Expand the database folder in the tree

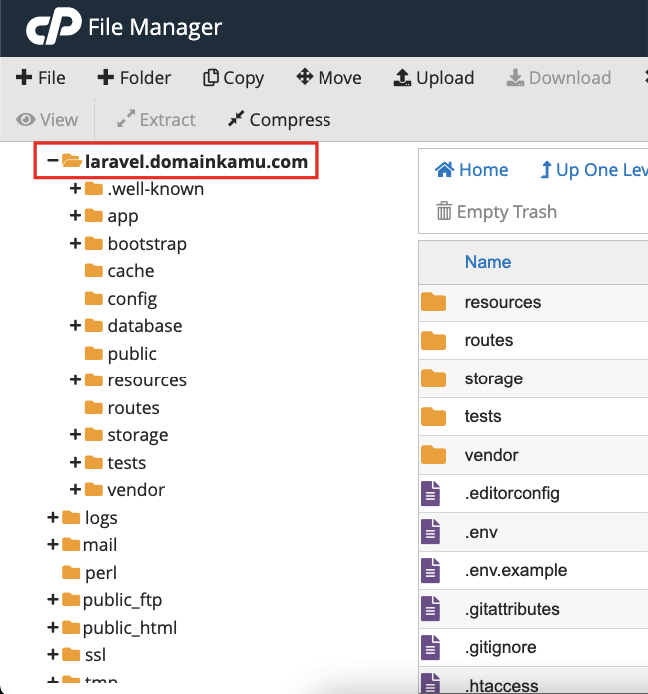(x=75, y=325)
